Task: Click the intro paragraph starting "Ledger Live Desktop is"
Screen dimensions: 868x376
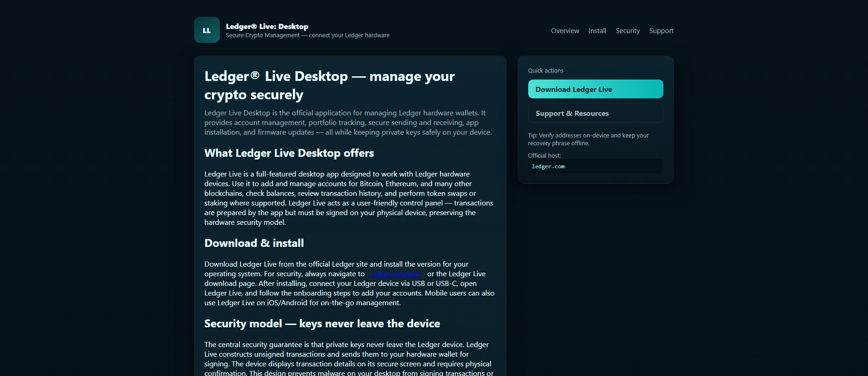Action: point(348,123)
